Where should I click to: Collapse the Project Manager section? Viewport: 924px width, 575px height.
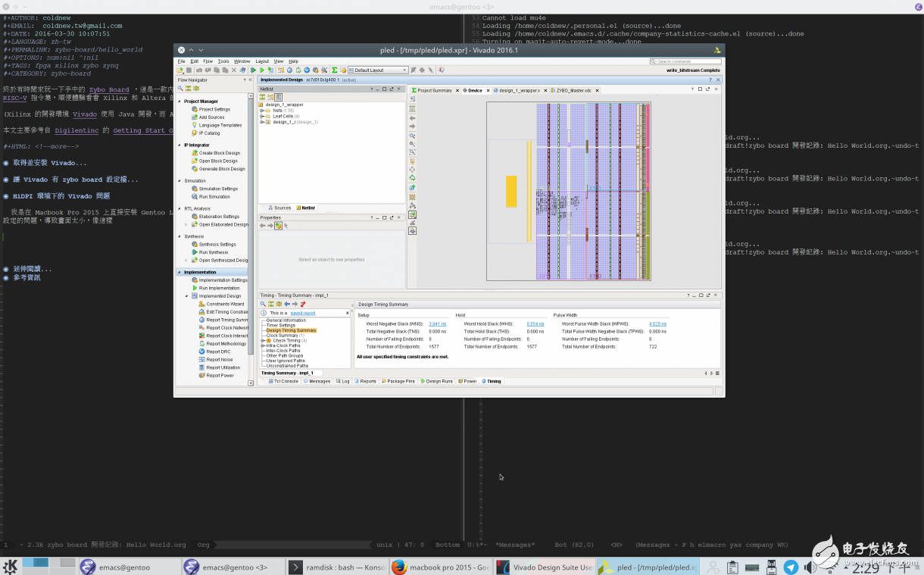click(179, 101)
